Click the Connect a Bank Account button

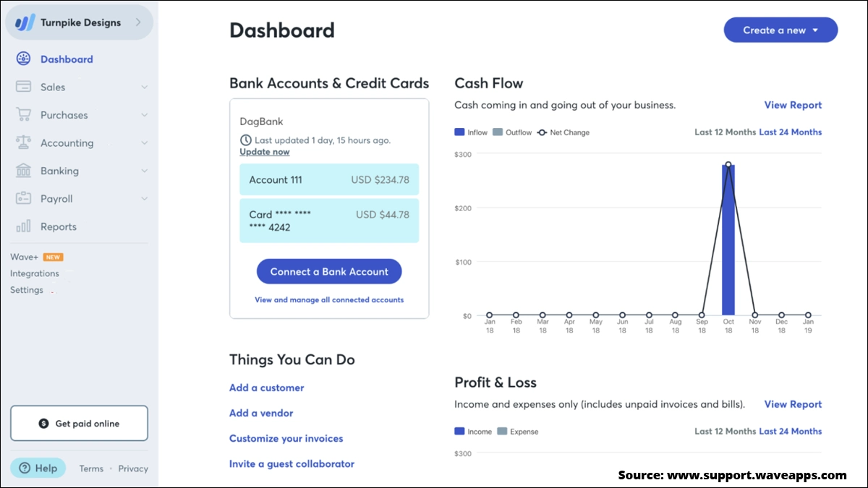(329, 272)
